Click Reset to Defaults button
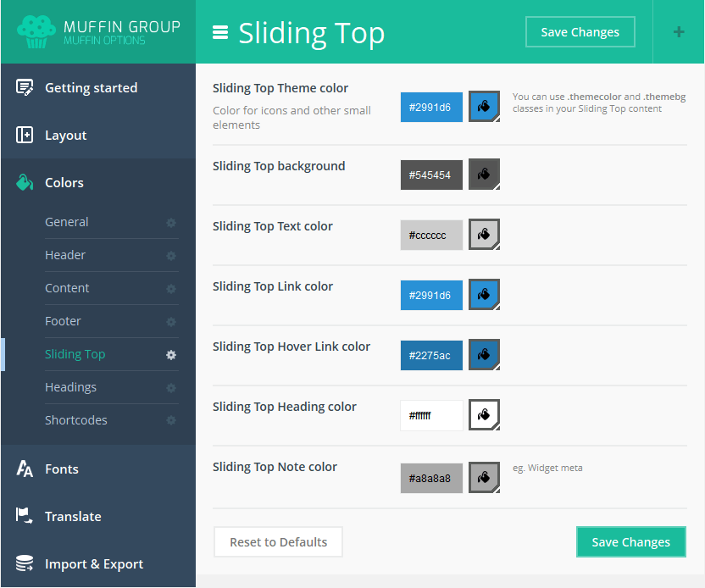 pos(278,542)
